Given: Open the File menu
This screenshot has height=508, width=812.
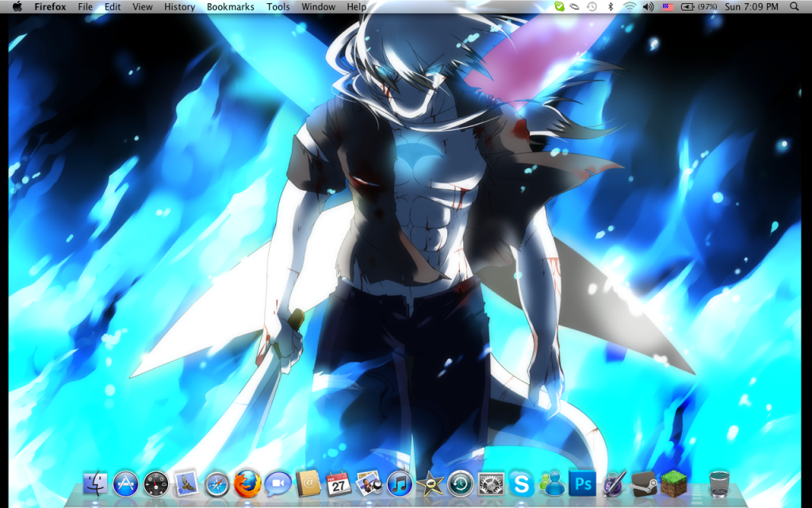Looking at the screenshot, I should (x=85, y=6).
